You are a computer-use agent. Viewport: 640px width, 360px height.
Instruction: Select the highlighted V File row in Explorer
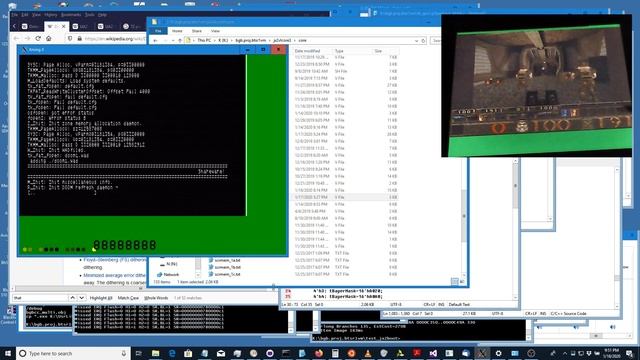click(345, 197)
